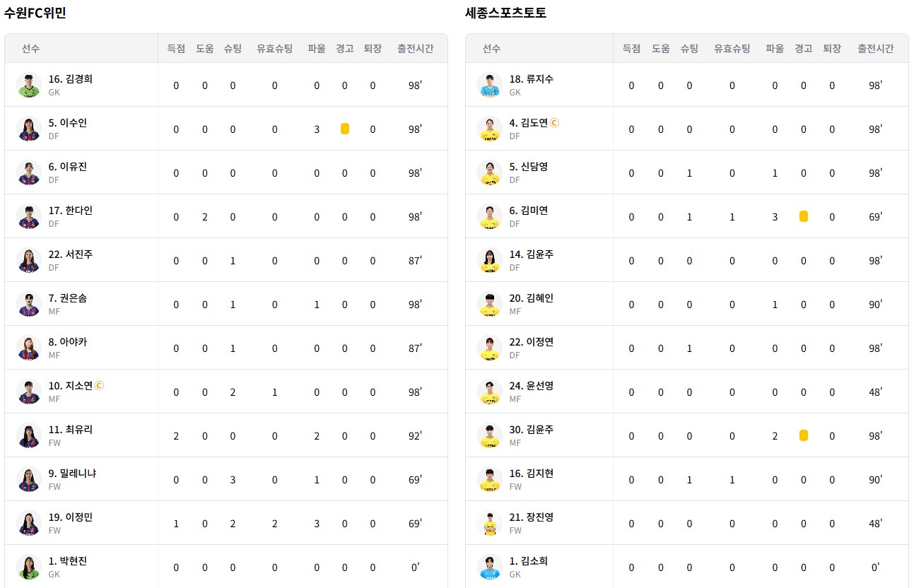Click the captain badge next to 지소연
Viewport: 914px width, 588px height.
[100, 386]
